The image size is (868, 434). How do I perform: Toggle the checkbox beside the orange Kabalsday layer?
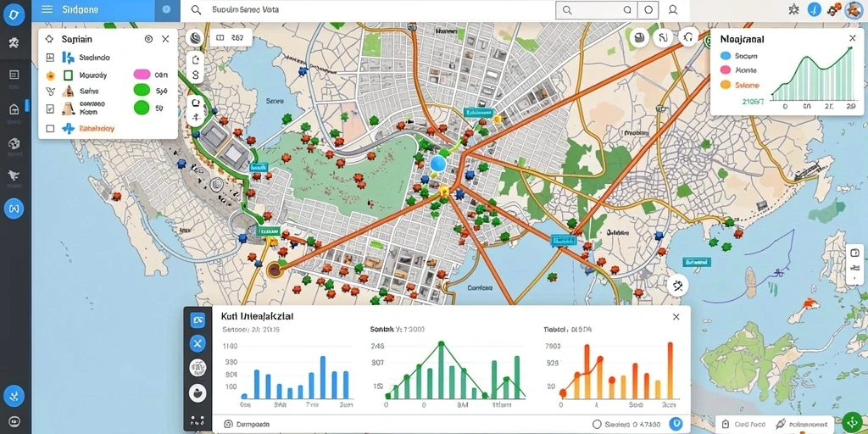click(50, 129)
